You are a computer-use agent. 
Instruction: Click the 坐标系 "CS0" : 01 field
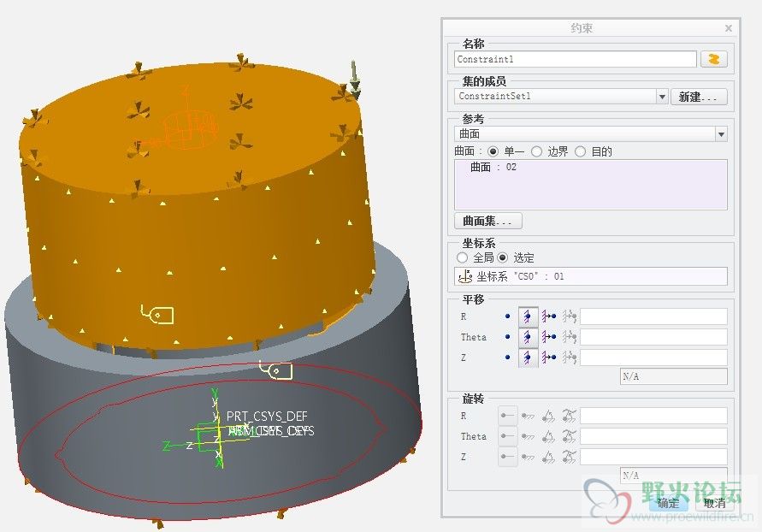pyautogui.click(x=591, y=276)
